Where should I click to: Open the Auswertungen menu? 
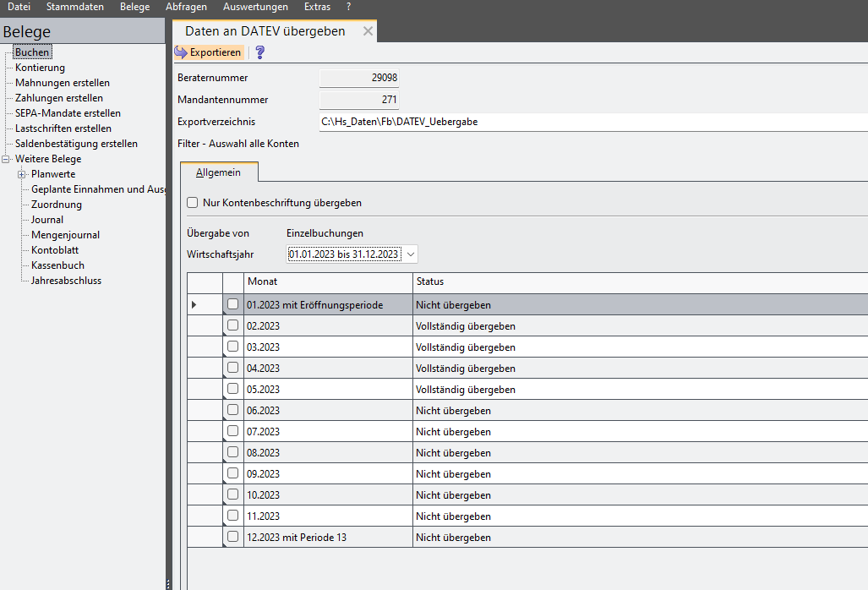click(255, 7)
